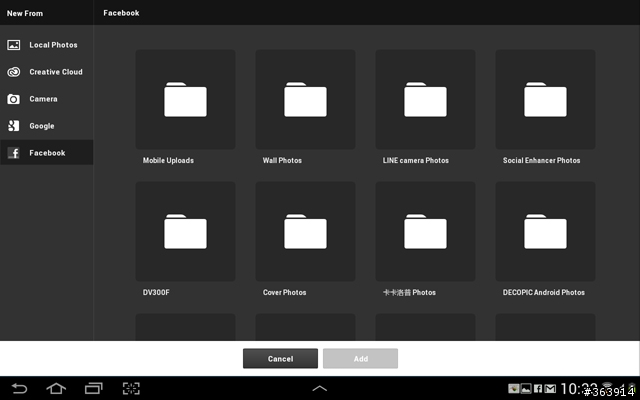The width and height of the screenshot is (640, 400).
Task: Open the DV300F folder
Action: click(185, 231)
